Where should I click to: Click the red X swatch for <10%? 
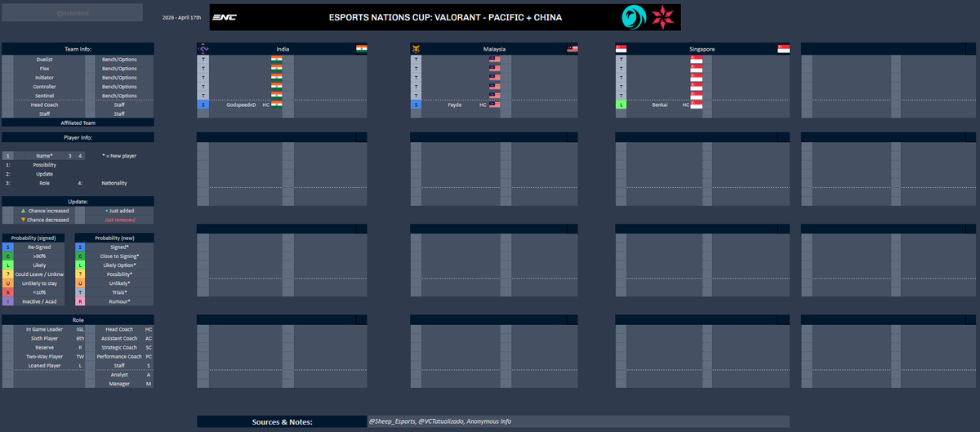point(8,292)
